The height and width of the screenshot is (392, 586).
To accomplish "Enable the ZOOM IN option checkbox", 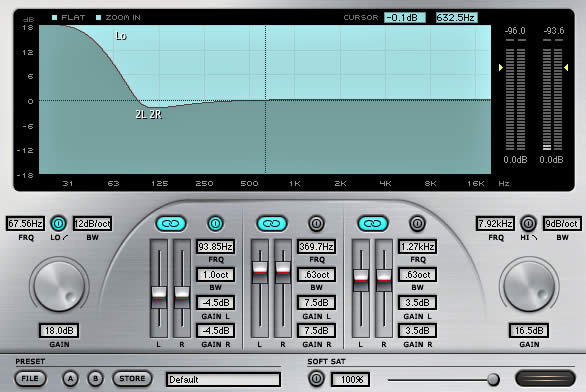I will coord(99,17).
